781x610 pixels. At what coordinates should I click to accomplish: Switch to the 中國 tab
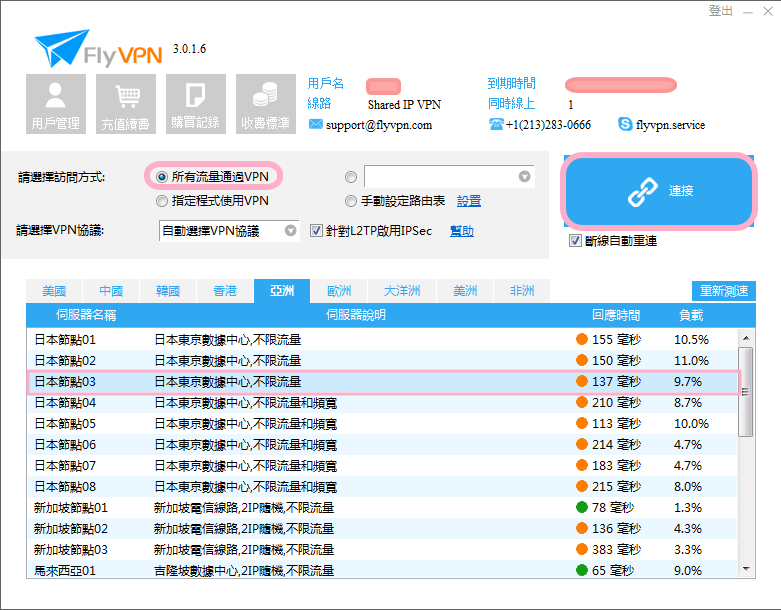[111, 291]
